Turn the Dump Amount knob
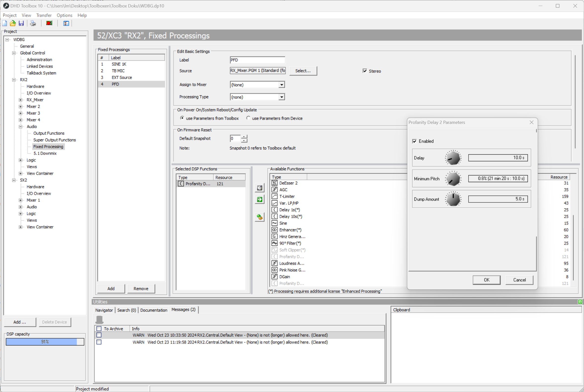 453,199
